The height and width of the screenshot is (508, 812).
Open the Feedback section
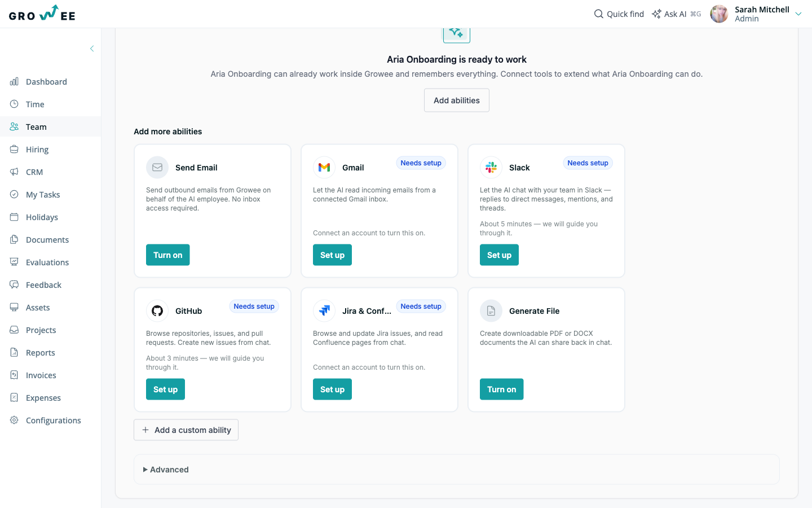point(50,284)
